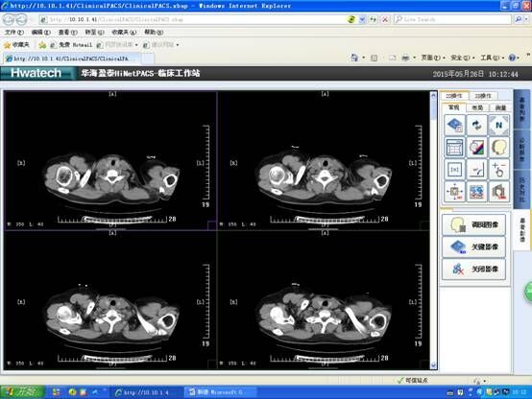Click the 'N' reset orientation tool icon
This screenshot has width=532, height=399.
point(499,125)
